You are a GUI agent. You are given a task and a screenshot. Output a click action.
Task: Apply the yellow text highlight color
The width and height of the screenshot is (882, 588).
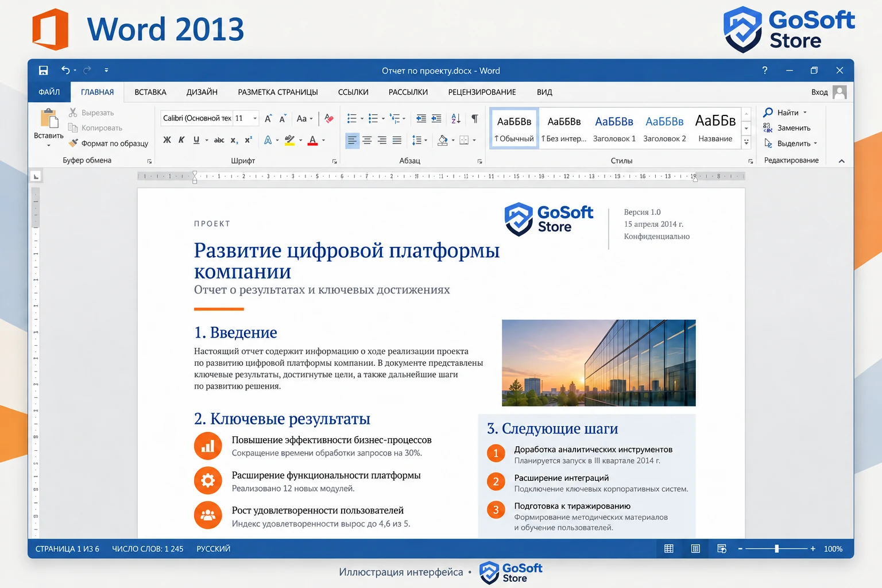[x=290, y=140]
